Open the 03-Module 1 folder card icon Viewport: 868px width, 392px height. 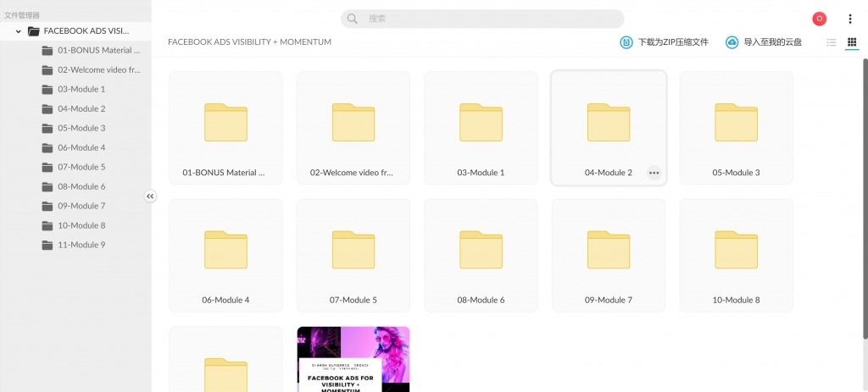pyautogui.click(x=481, y=122)
